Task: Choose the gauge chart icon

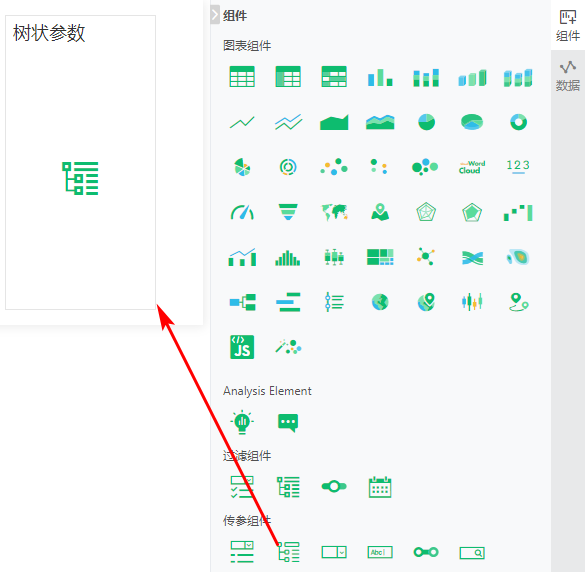Action: coord(242,212)
